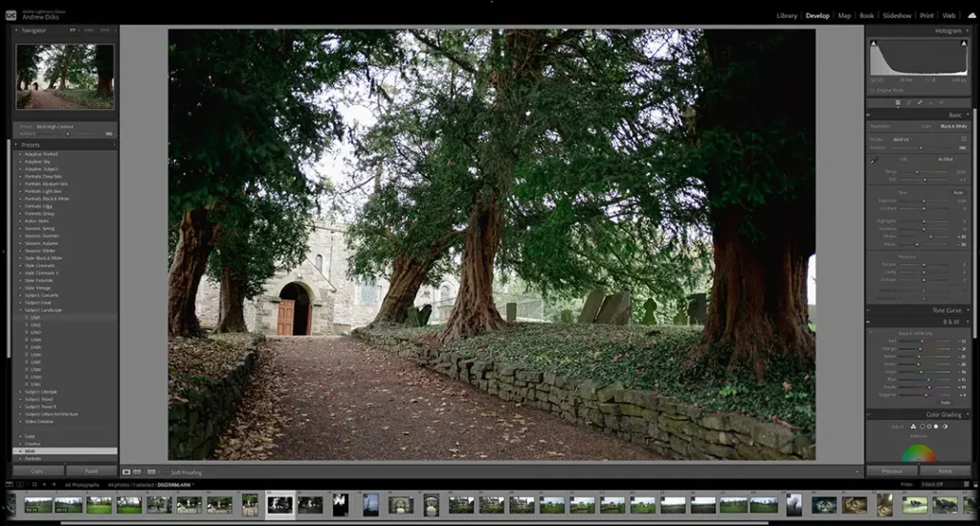Image resolution: width=980 pixels, height=526 pixels.
Task: Click the Paste settings button
Action: click(91, 471)
